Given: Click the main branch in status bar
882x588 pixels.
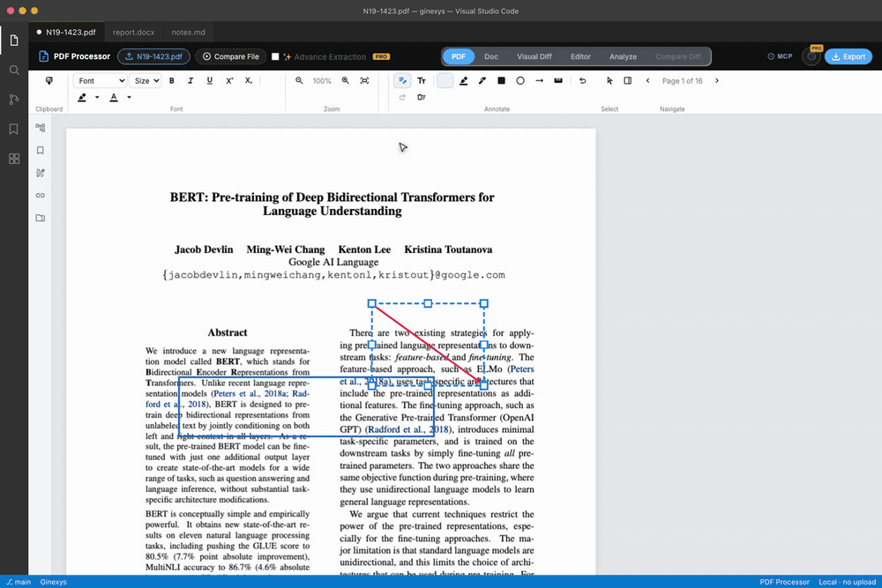Looking at the screenshot, I should point(19,582).
